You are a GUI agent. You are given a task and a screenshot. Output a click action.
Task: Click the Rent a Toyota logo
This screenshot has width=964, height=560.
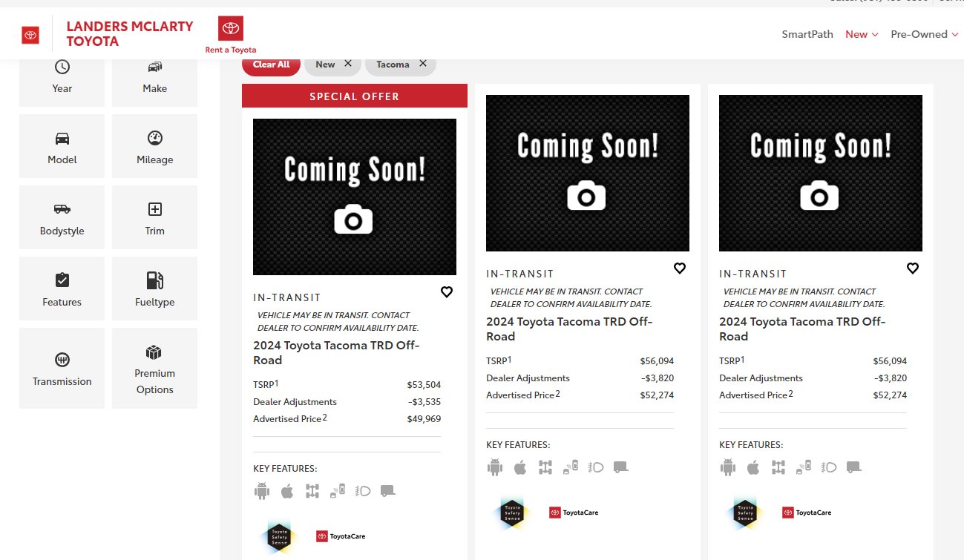(231, 35)
